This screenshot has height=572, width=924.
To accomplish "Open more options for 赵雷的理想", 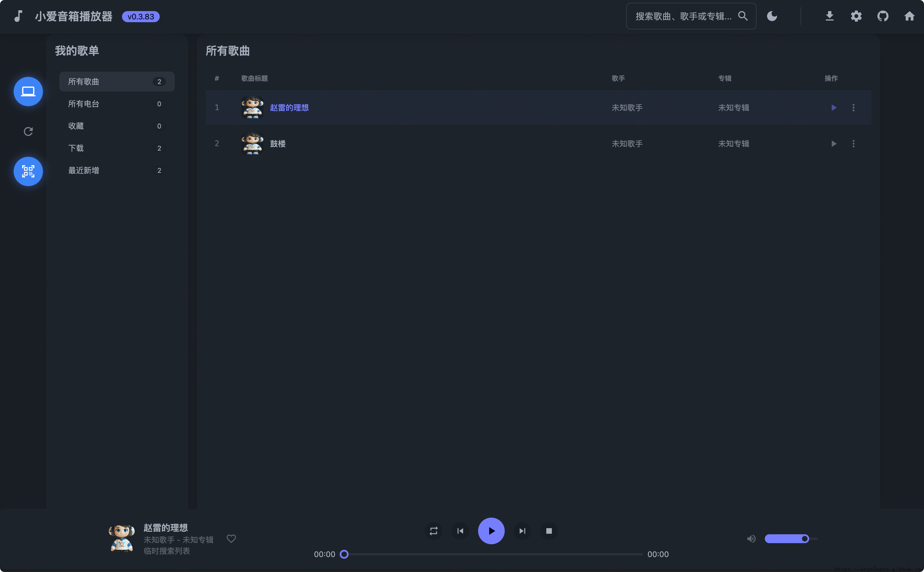I will coord(853,107).
